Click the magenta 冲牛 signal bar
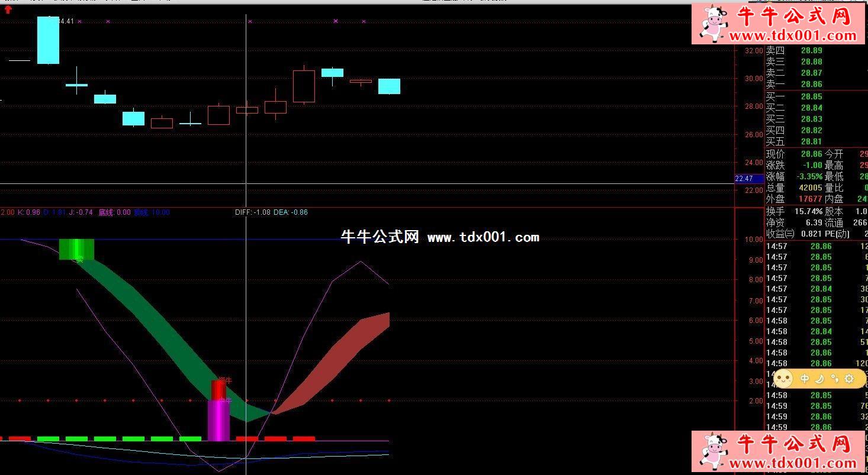This screenshot has width=868, height=475. pos(218,420)
